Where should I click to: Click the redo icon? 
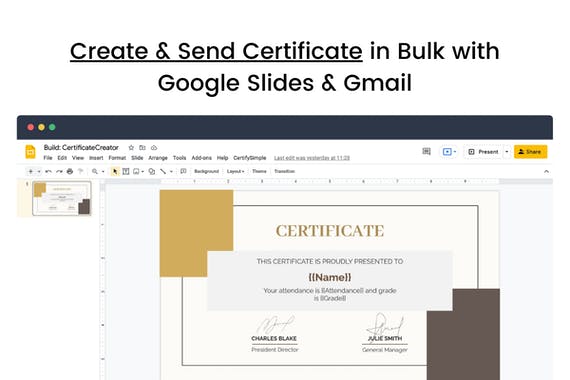[x=59, y=171]
